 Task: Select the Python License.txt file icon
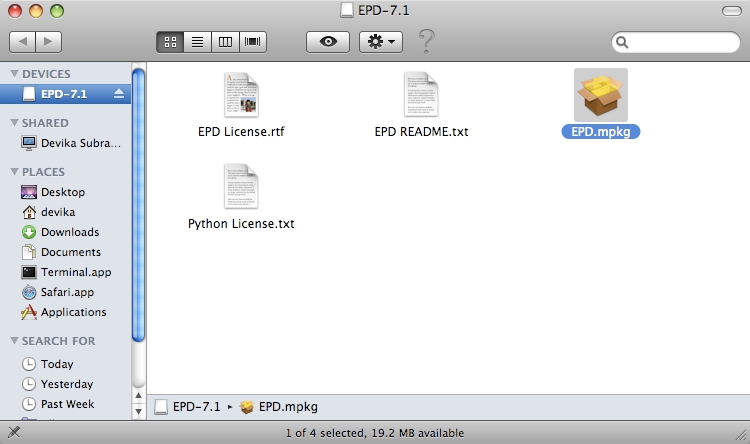241,187
